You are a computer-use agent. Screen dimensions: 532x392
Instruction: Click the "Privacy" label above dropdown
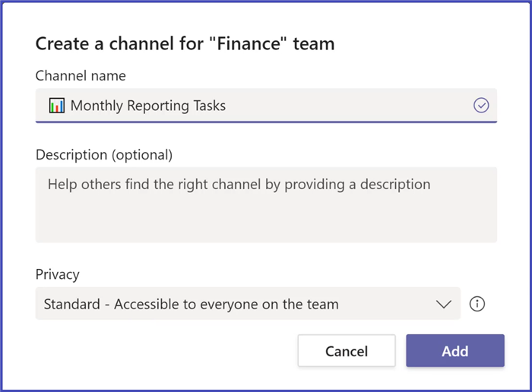58,275
